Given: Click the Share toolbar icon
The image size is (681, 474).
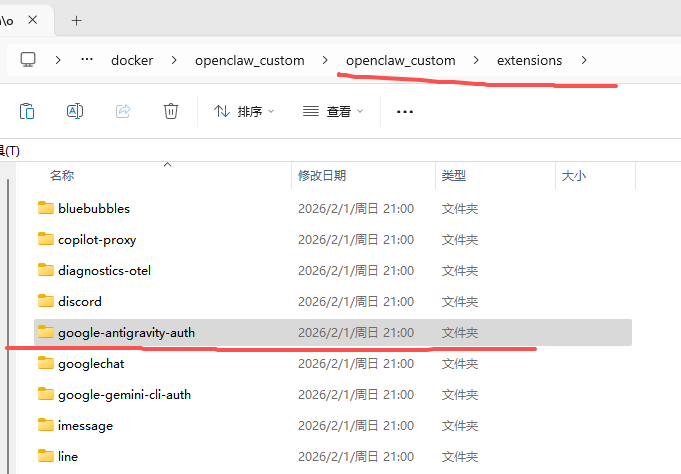Looking at the screenshot, I should (x=123, y=111).
